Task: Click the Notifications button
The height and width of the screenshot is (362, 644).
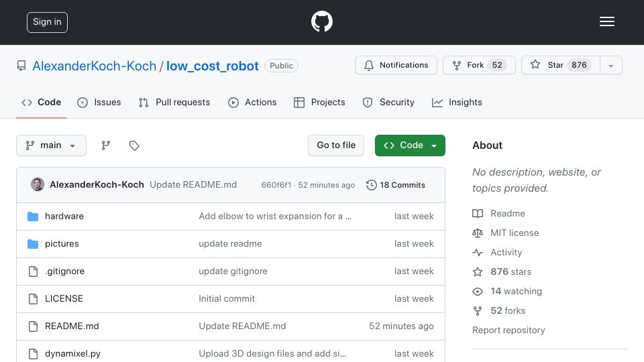Action: (x=396, y=65)
